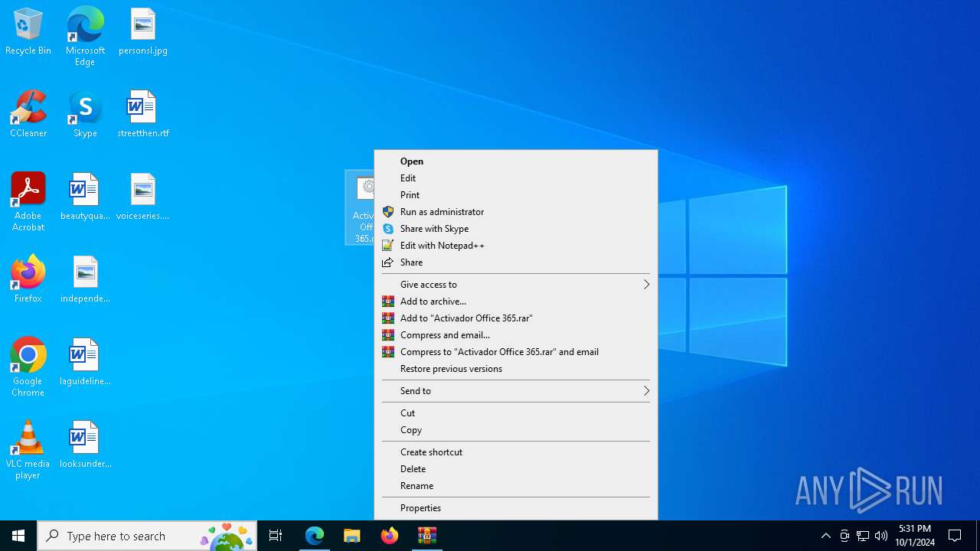This screenshot has width=980, height=551.
Task: Choose Edit with Notepad++
Action: [516, 246]
